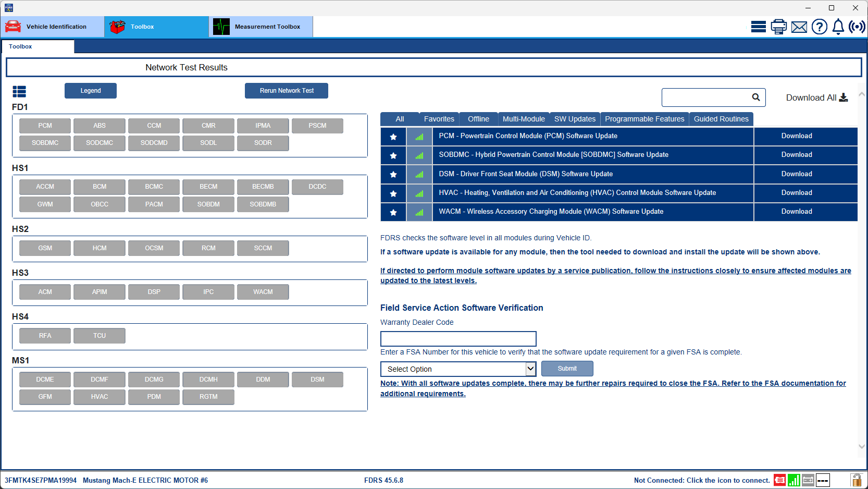
Task: Select the Offline filter tab
Action: click(478, 119)
